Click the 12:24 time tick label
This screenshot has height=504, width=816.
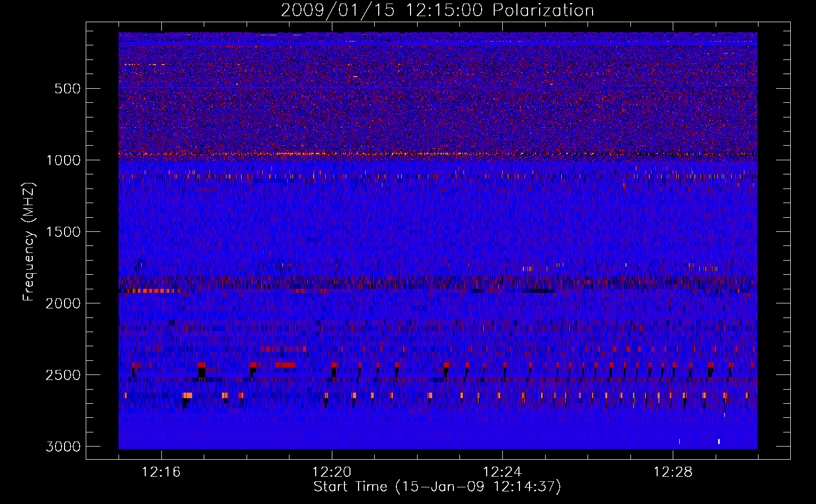[x=502, y=472]
